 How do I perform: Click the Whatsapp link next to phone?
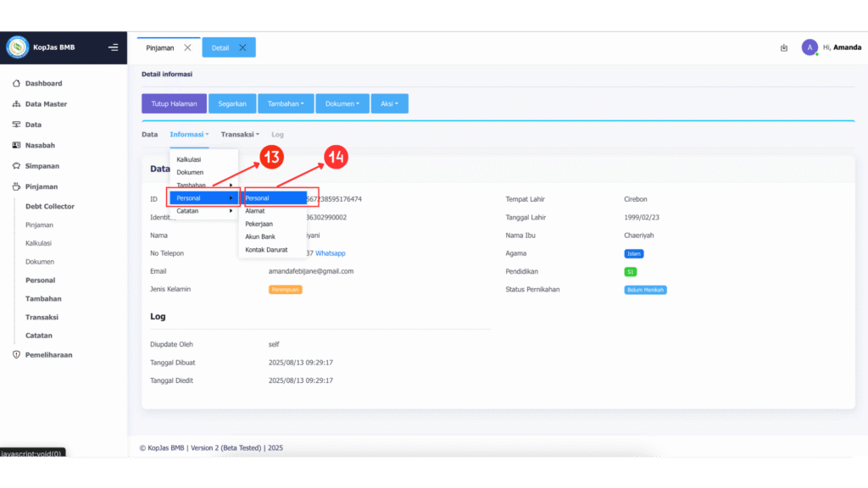tap(330, 253)
